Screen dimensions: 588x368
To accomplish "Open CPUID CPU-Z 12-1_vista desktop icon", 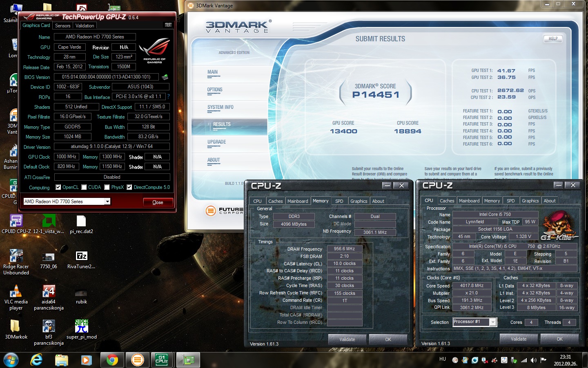I will coord(16,221).
